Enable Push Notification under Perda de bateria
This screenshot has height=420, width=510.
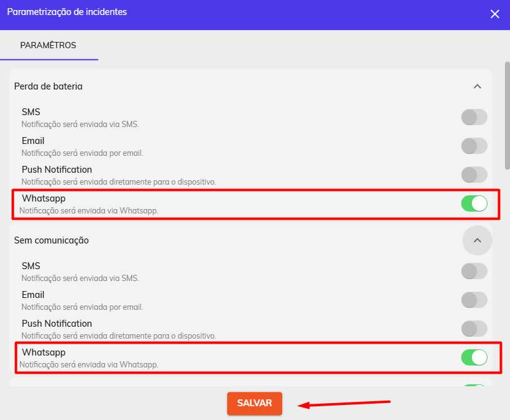[x=474, y=175]
